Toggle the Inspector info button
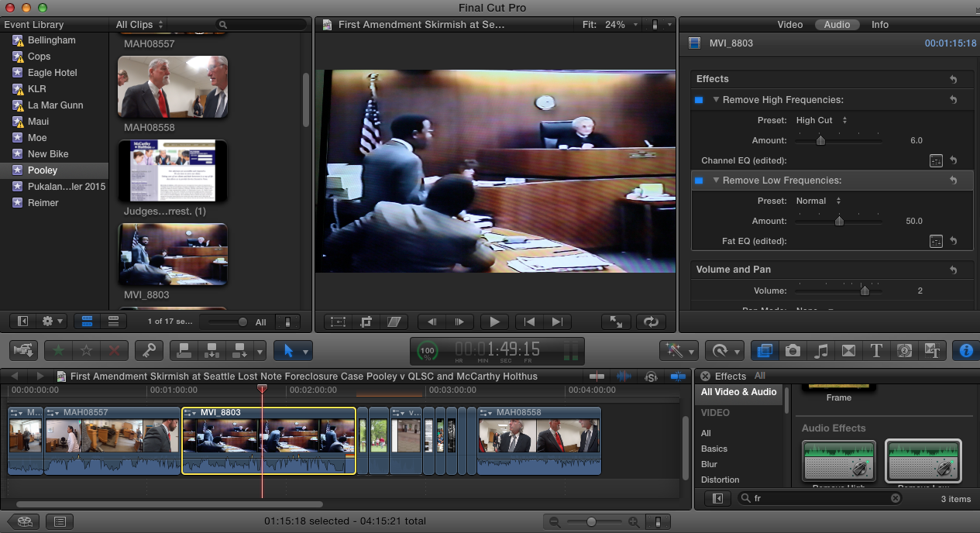Viewport: 980px width, 533px height. (x=965, y=350)
